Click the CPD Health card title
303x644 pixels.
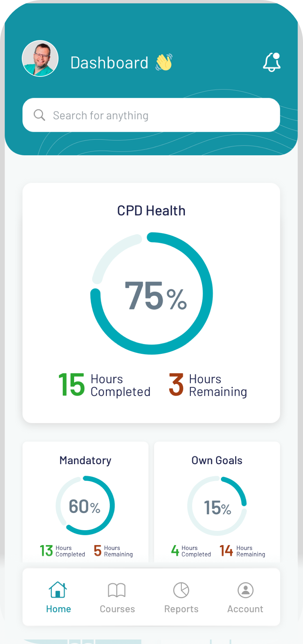(x=151, y=211)
